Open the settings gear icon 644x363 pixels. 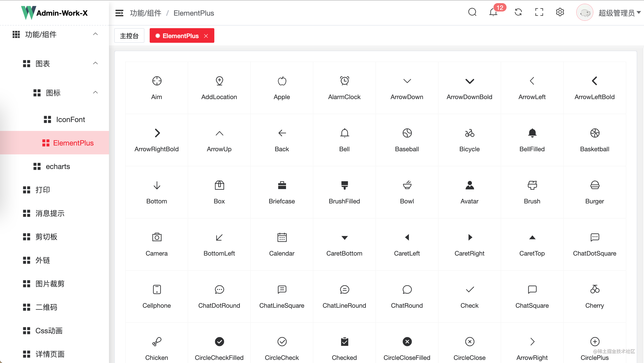tap(560, 12)
